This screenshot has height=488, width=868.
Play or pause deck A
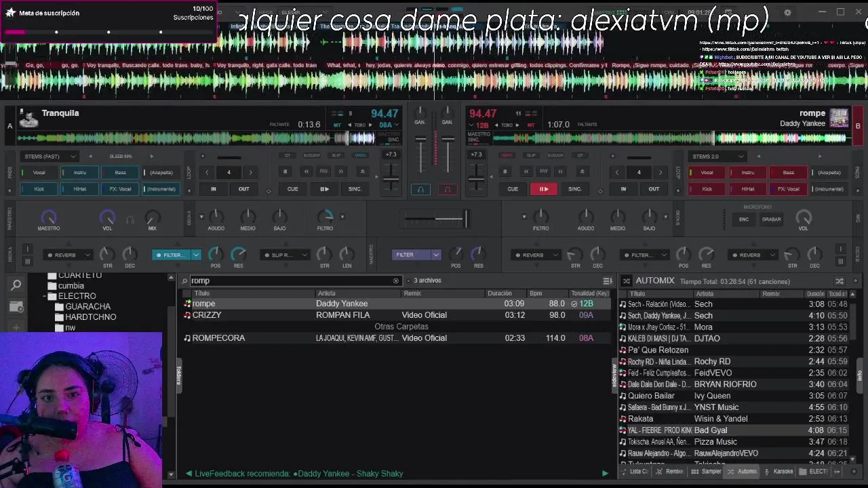click(x=324, y=189)
